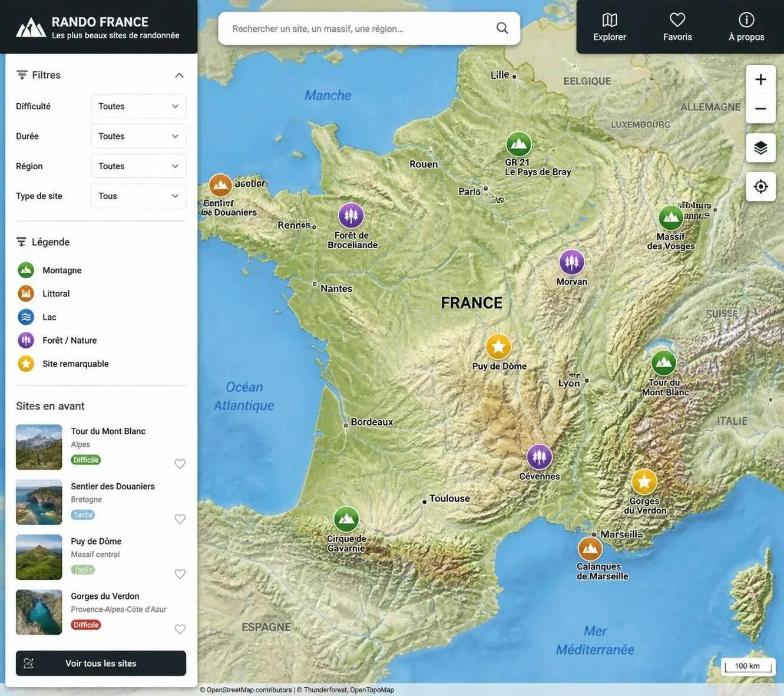Open Puy de Dôme site title
This screenshot has height=696, width=784.
(96, 541)
